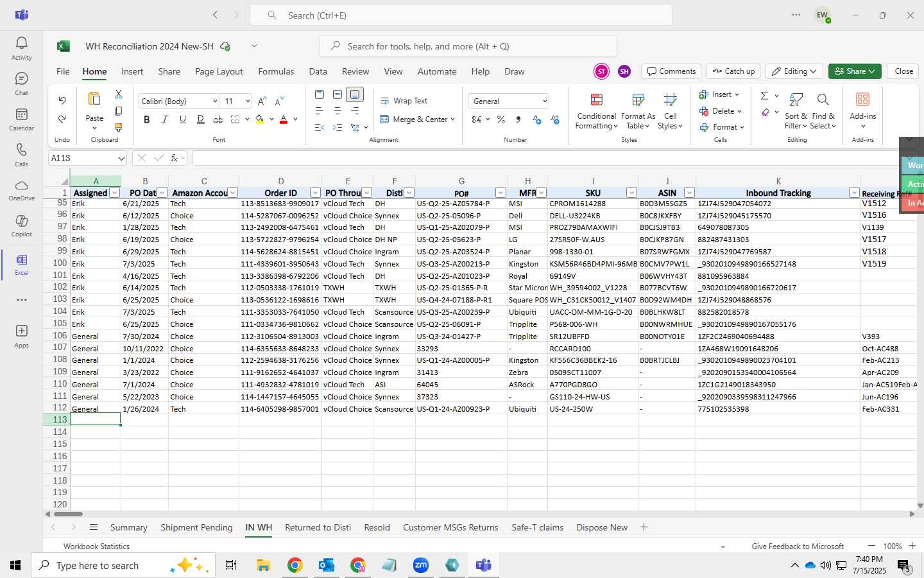
Task: Decrease font size icon
Action: tap(279, 101)
